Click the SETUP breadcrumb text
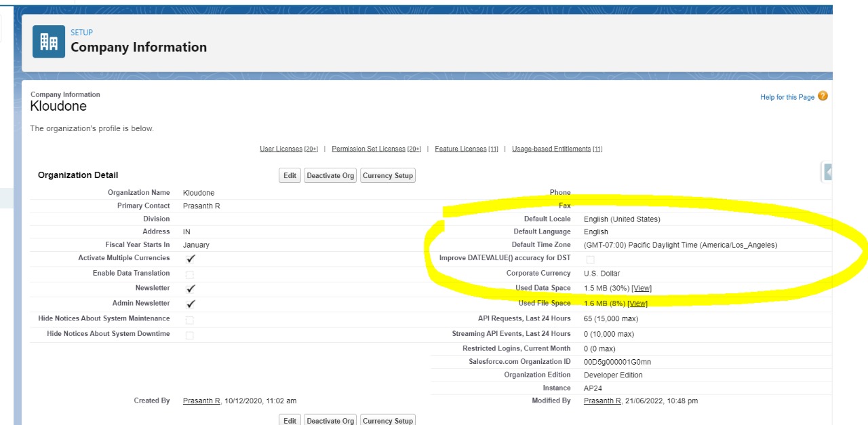 (81, 33)
